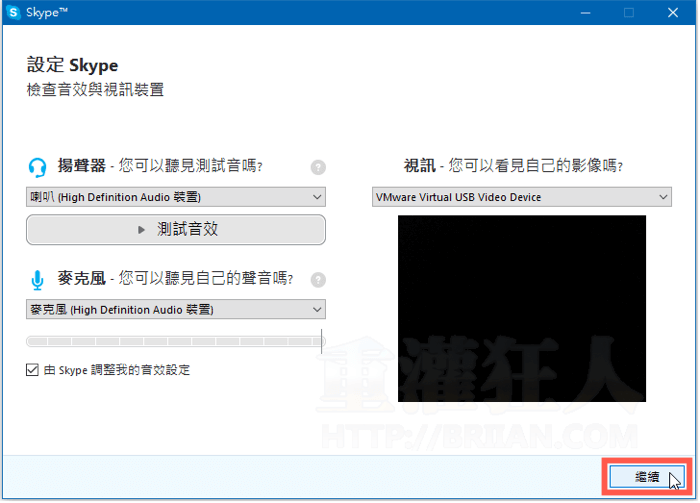Click the maximize button in the title bar
Screen dimensions: 700x503
[629, 12]
